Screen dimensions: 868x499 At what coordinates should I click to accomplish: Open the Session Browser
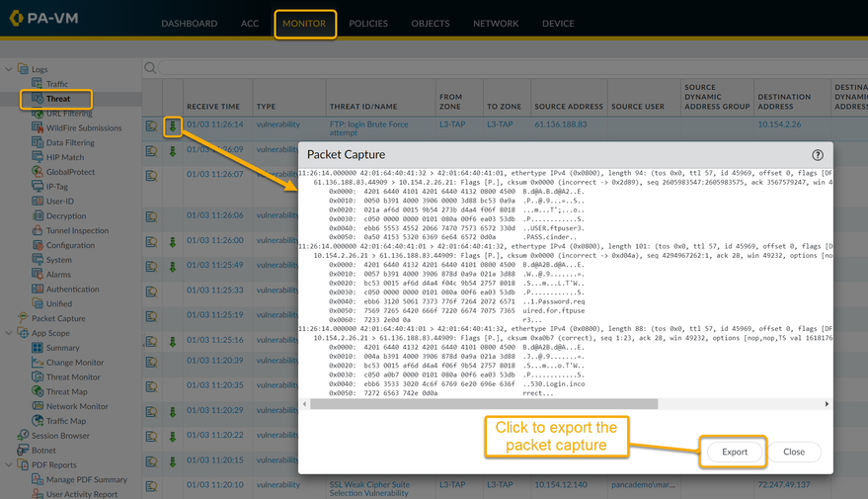pos(59,436)
